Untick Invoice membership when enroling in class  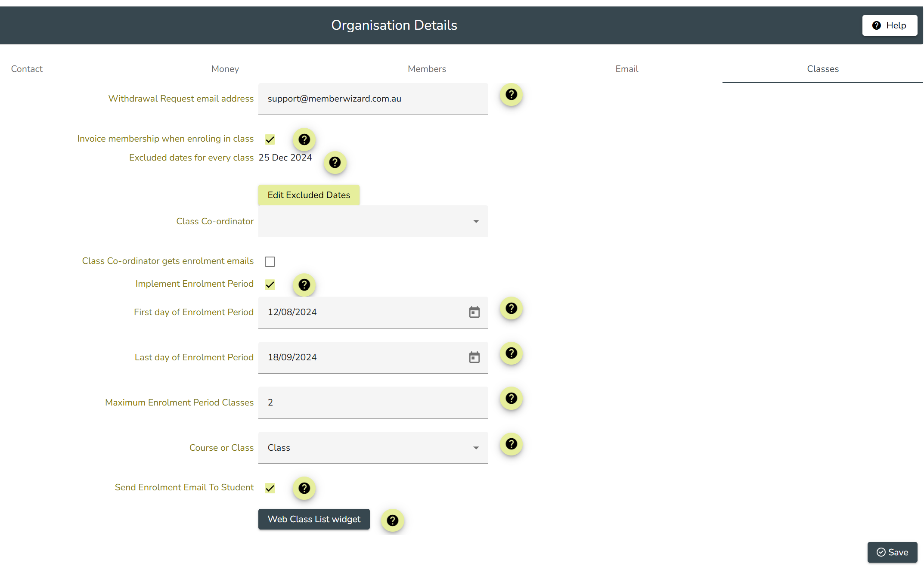[270, 139]
